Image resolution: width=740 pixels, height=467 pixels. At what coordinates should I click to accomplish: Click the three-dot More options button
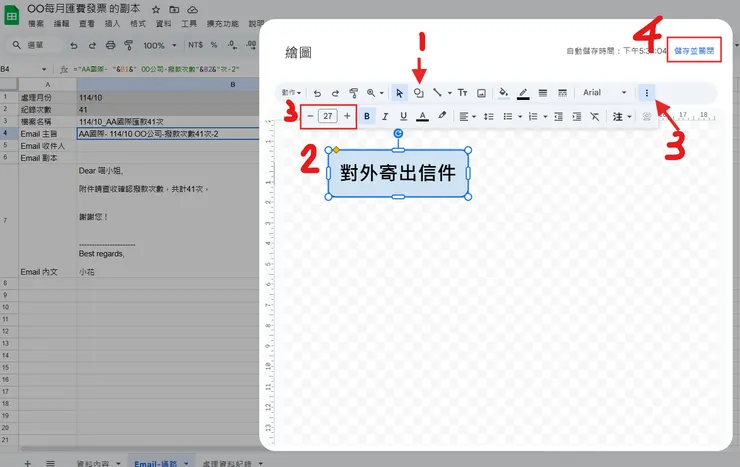647,93
